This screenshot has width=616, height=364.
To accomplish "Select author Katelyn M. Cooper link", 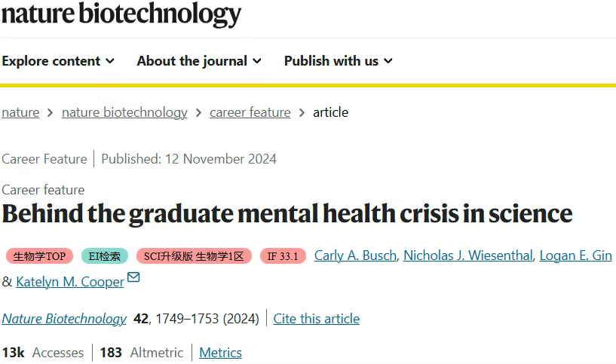I will tap(70, 282).
